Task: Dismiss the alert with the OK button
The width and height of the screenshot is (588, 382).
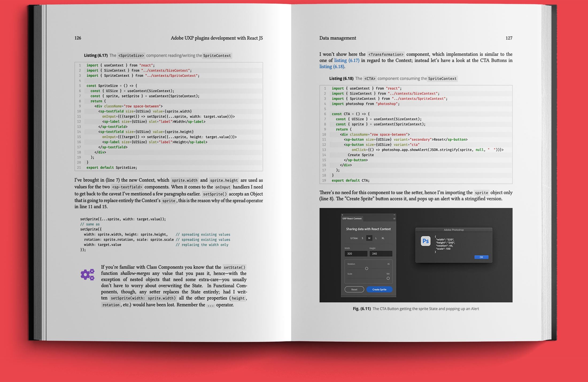Action: pyautogui.click(x=481, y=257)
